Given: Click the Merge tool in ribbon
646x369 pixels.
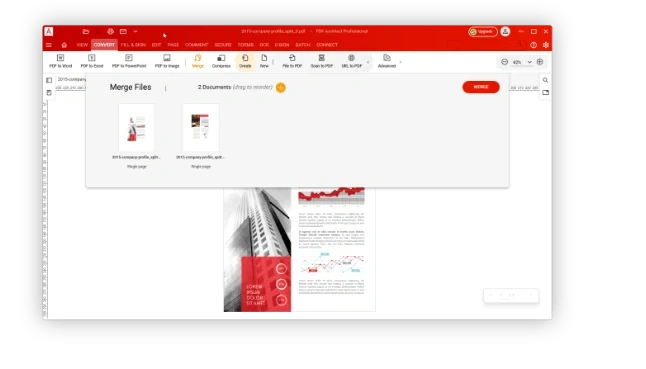Looking at the screenshot, I should point(198,61).
